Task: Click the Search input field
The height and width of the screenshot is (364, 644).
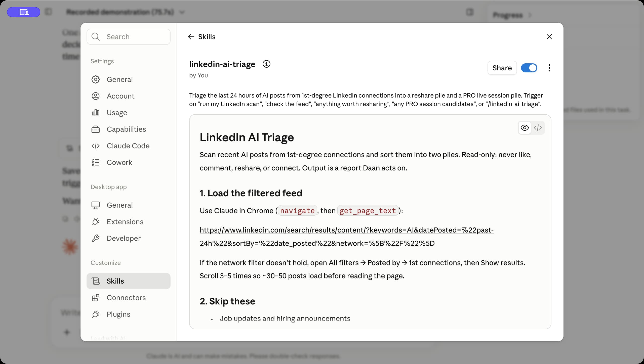Action: click(x=129, y=37)
